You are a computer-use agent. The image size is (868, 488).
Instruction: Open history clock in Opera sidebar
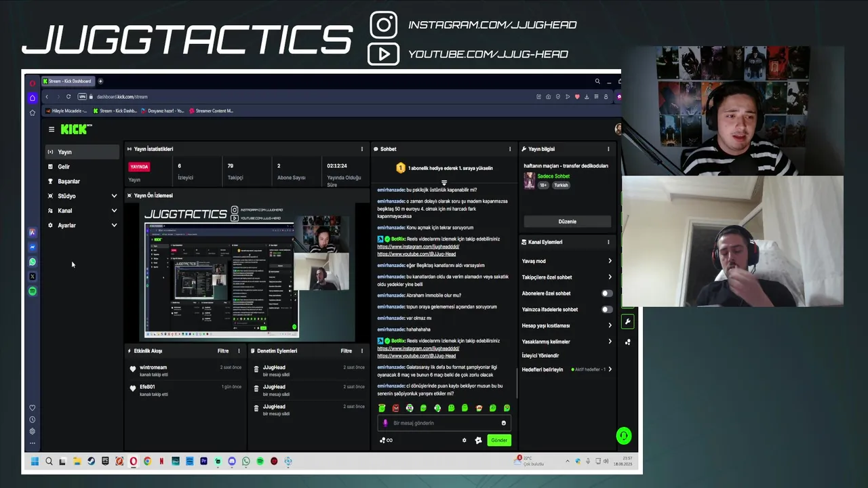click(32, 420)
